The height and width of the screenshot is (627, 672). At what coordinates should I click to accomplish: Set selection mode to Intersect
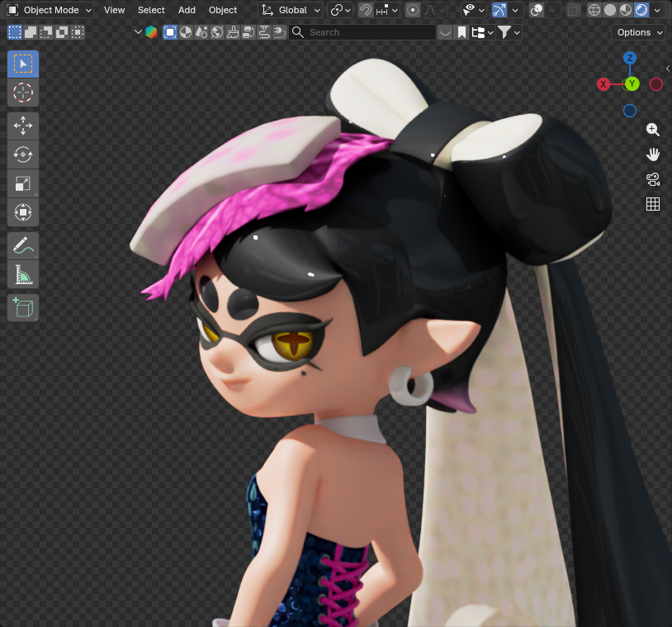[78, 32]
